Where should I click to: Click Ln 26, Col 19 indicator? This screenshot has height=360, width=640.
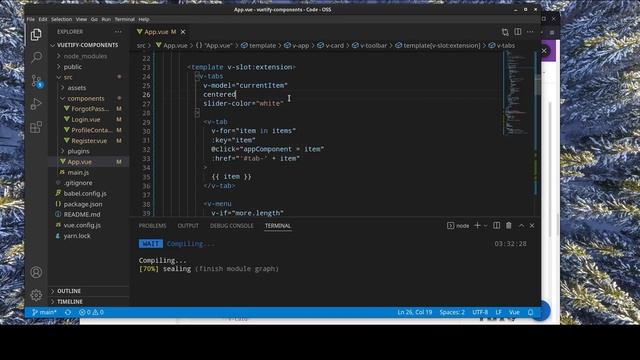pyautogui.click(x=415, y=312)
